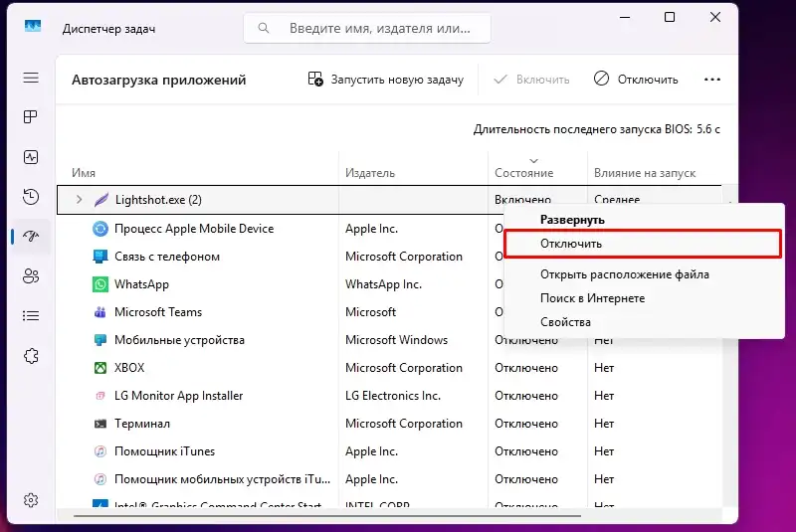Open the App history icon in sidebar
The width and height of the screenshot is (796, 532).
click(31, 196)
